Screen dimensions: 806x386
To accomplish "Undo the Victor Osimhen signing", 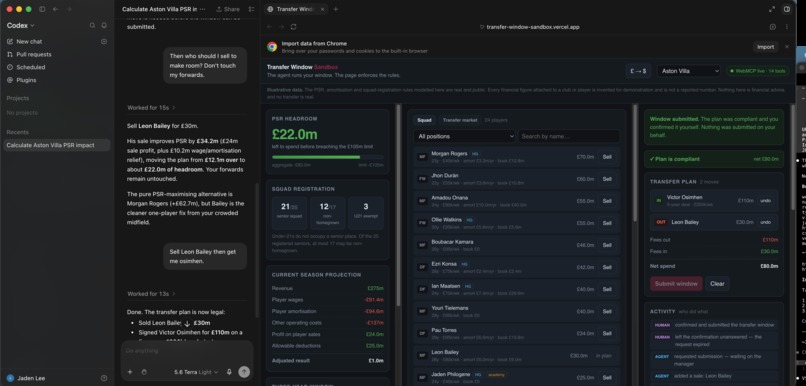I will (765, 200).
